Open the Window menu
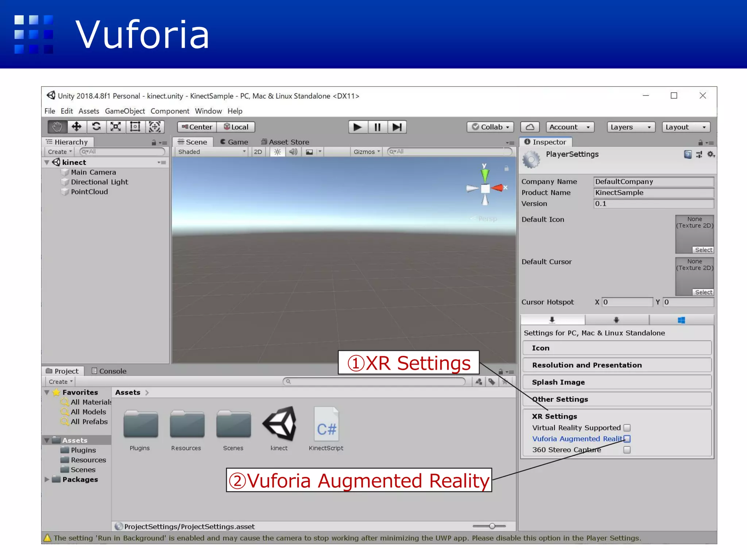The width and height of the screenshot is (747, 560). click(x=208, y=111)
